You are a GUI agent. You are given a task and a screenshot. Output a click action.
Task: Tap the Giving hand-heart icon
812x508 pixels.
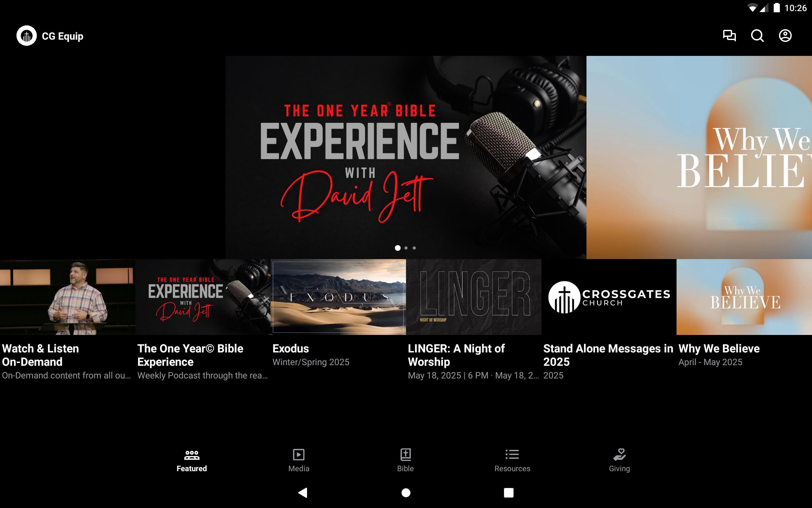click(619, 455)
